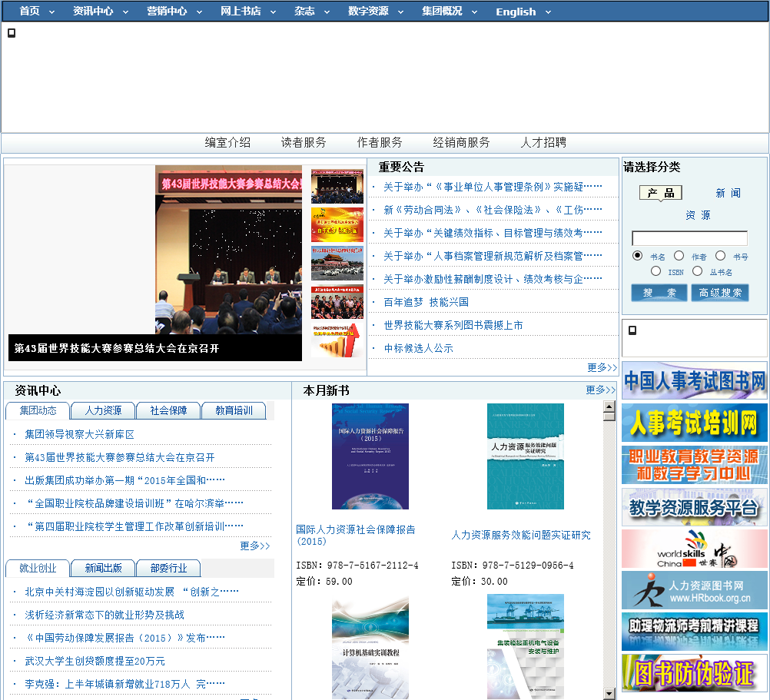Open the 数字资源 navigation menu
Image resolution: width=770 pixels, height=700 pixels.
pos(368,11)
